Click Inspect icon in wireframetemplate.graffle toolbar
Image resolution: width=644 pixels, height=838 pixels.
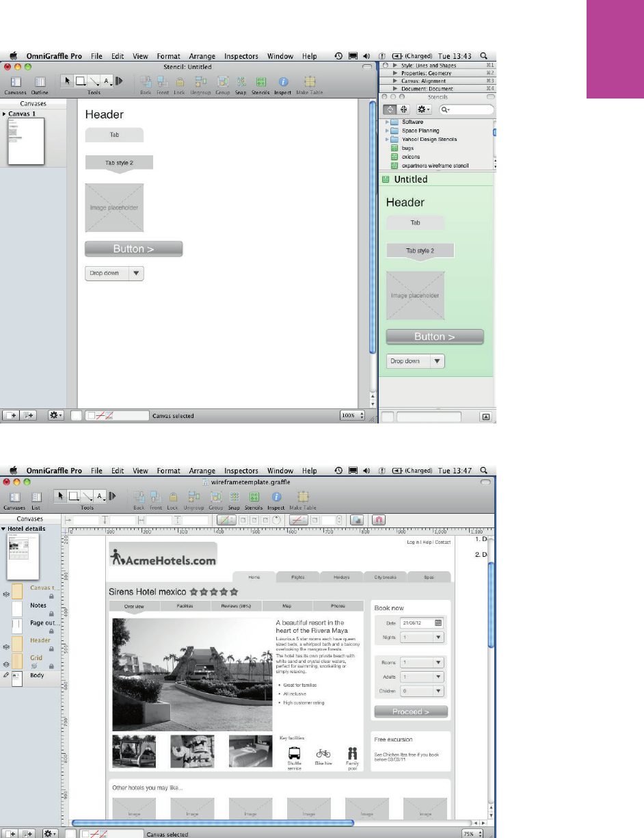276,497
